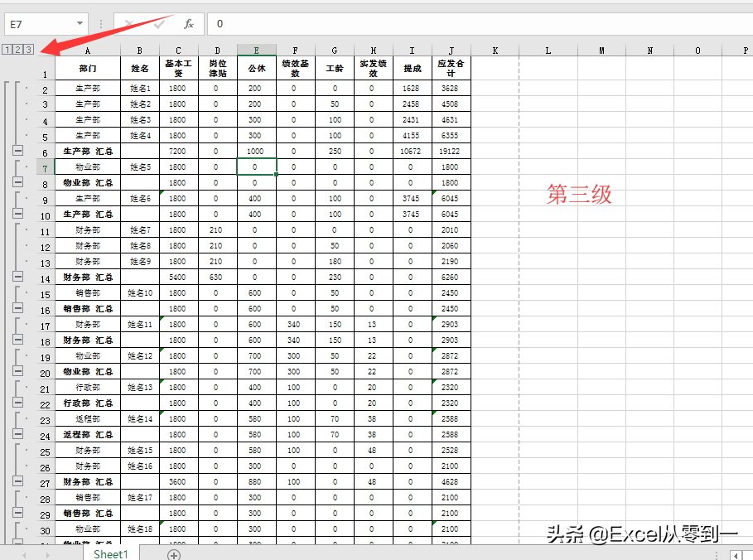
Task: Click cell with value 10672
Action: 411,152
